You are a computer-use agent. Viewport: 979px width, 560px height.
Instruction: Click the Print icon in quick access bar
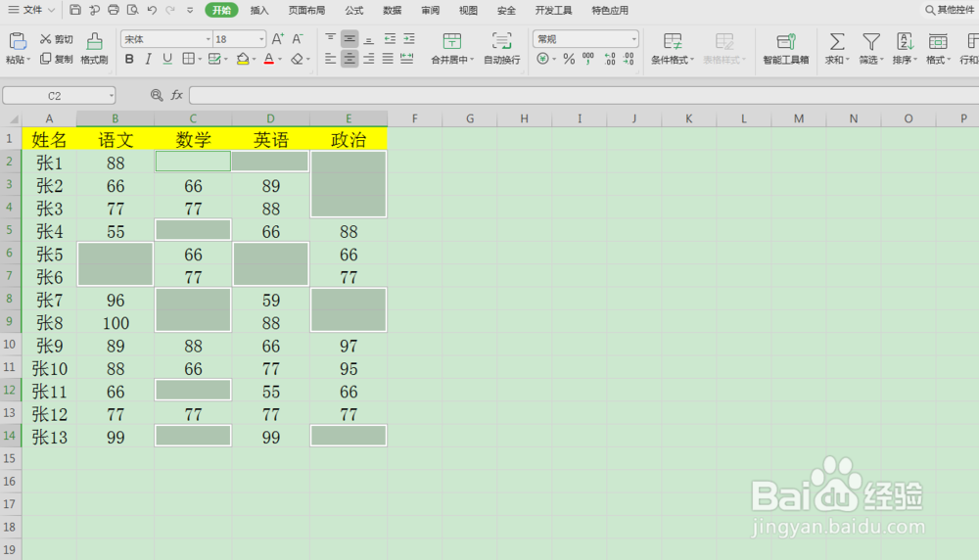point(113,10)
